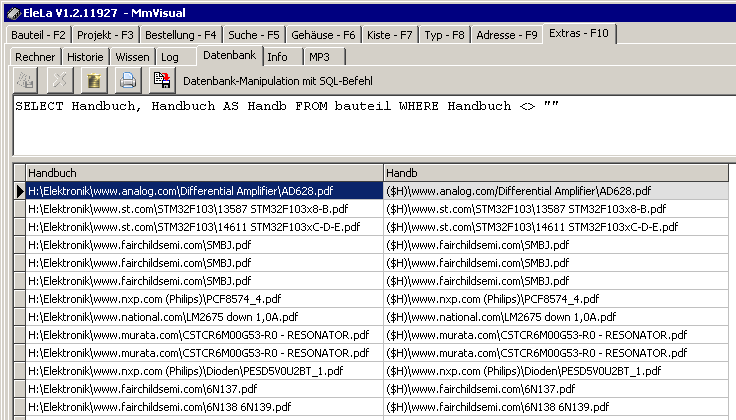Switch to the Bestellung - F4 tab
The height and width of the screenshot is (420, 736).
pos(181,35)
